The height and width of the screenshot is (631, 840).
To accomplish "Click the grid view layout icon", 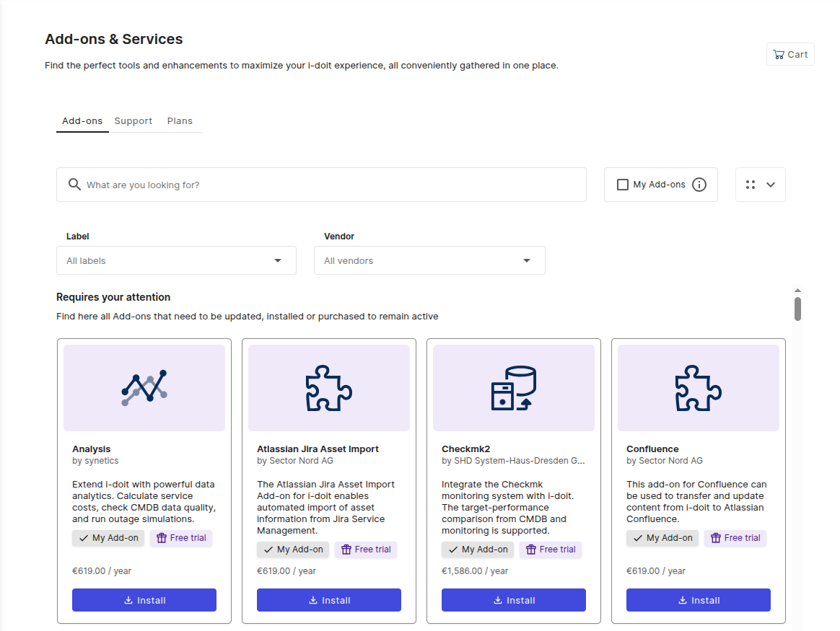I will click(751, 185).
